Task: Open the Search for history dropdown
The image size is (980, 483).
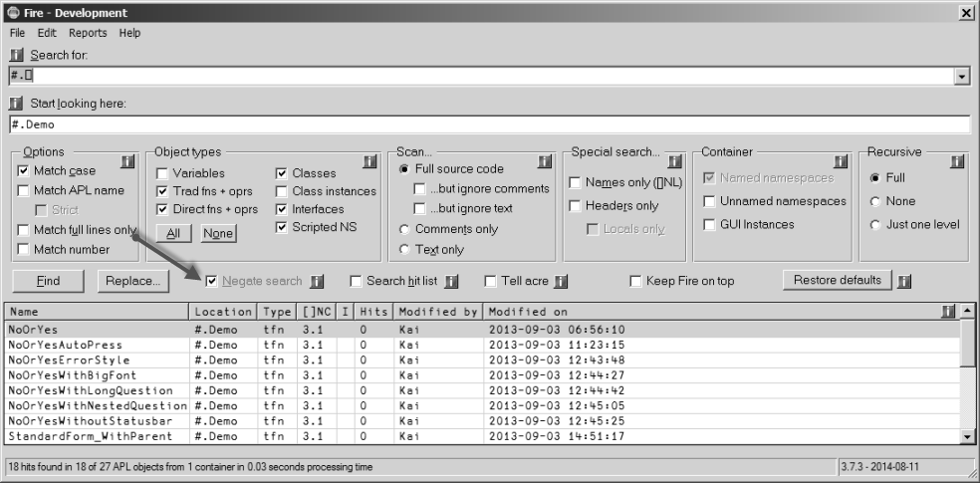Action: 961,77
